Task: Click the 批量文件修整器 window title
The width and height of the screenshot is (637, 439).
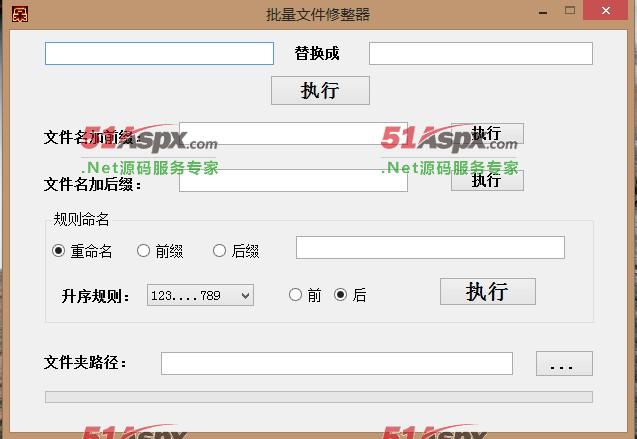Action: pos(318,15)
